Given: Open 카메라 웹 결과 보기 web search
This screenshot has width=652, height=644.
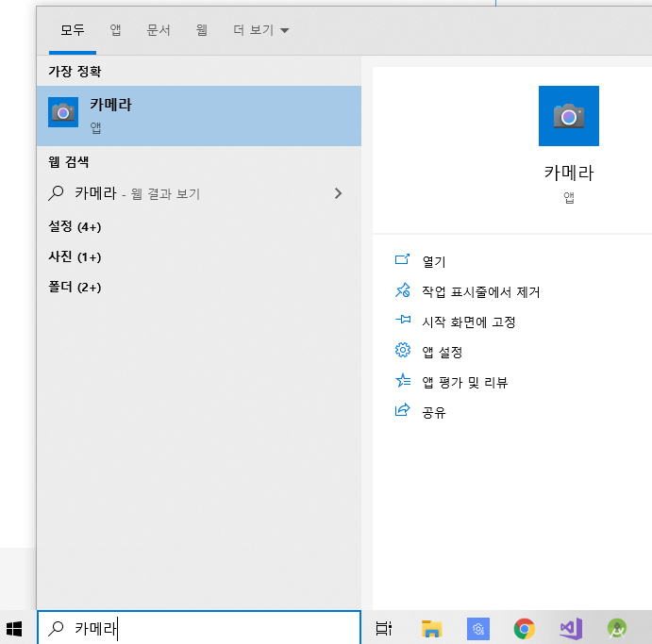Looking at the screenshot, I should (199, 193).
